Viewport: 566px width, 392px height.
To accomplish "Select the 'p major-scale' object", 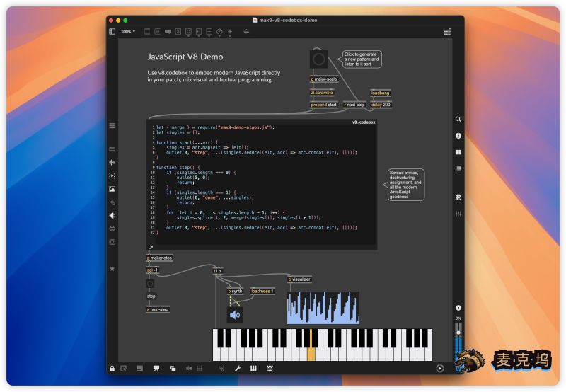I will point(324,79).
